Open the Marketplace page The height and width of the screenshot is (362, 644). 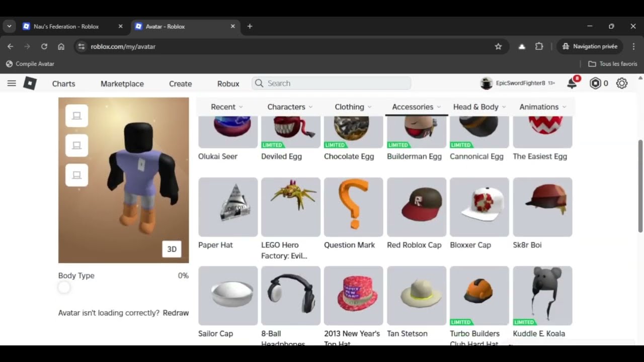tap(122, 84)
